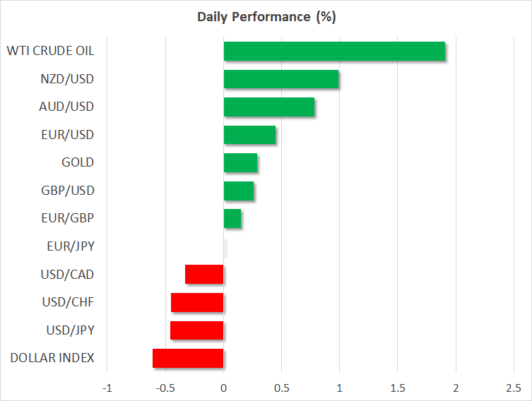The height and width of the screenshot is (401, 532).
Task: Click the GOLD axis label
Action: pos(78,162)
